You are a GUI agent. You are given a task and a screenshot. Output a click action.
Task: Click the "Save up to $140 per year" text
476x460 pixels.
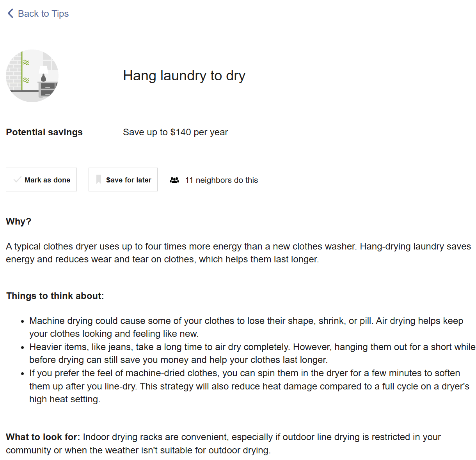point(175,132)
